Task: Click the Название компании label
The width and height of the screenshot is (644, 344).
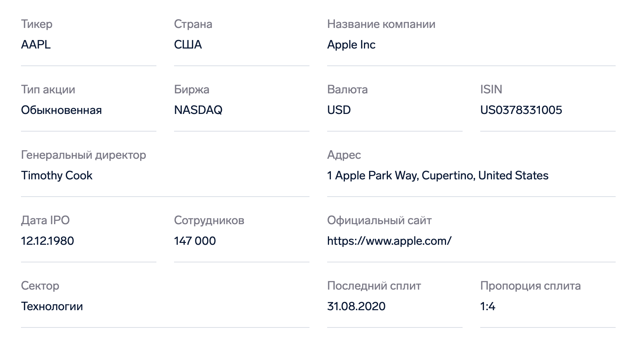Action: [x=381, y=24]
